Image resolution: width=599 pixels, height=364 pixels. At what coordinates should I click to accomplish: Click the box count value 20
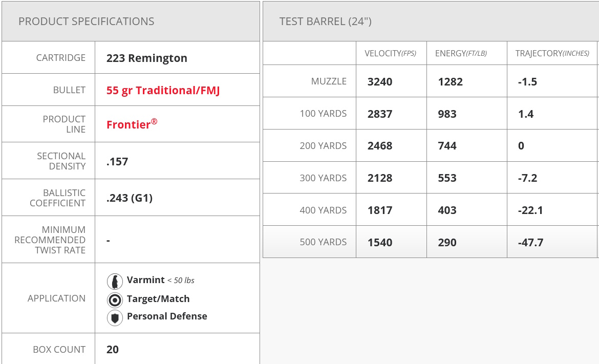pyautogui.click(x=113, y=350)
